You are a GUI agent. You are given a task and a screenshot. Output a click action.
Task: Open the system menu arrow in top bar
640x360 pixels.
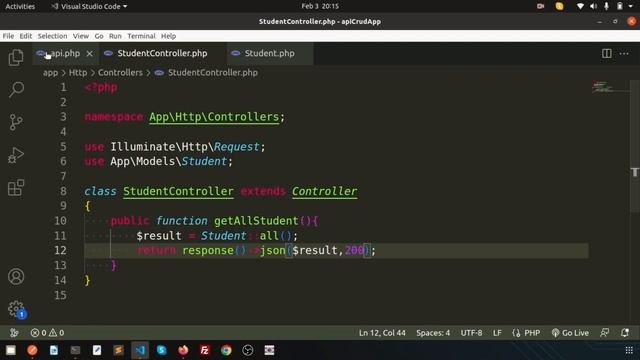coord(631,6)
